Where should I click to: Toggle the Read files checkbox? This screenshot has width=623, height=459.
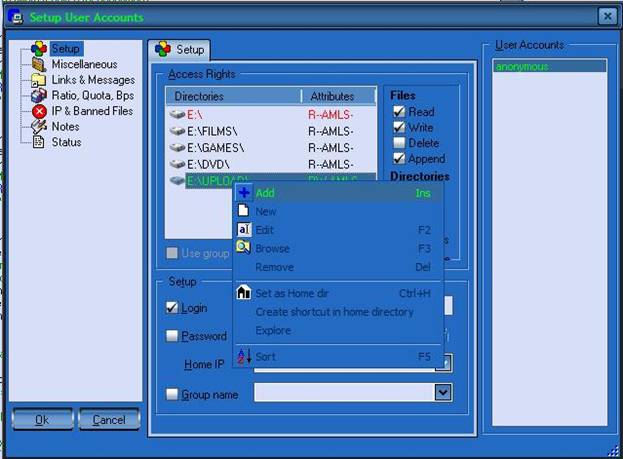coord(399,113)
